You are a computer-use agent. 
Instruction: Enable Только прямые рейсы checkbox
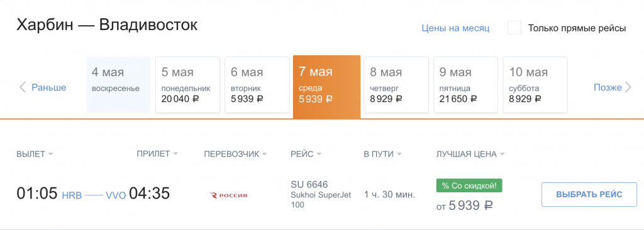coord(514,28)
